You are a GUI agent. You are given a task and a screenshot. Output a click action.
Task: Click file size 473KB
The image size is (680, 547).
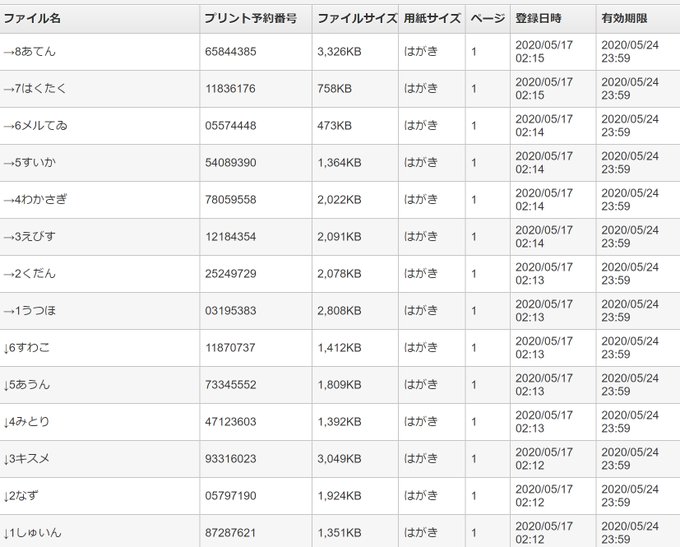click(x=334, y=126)
